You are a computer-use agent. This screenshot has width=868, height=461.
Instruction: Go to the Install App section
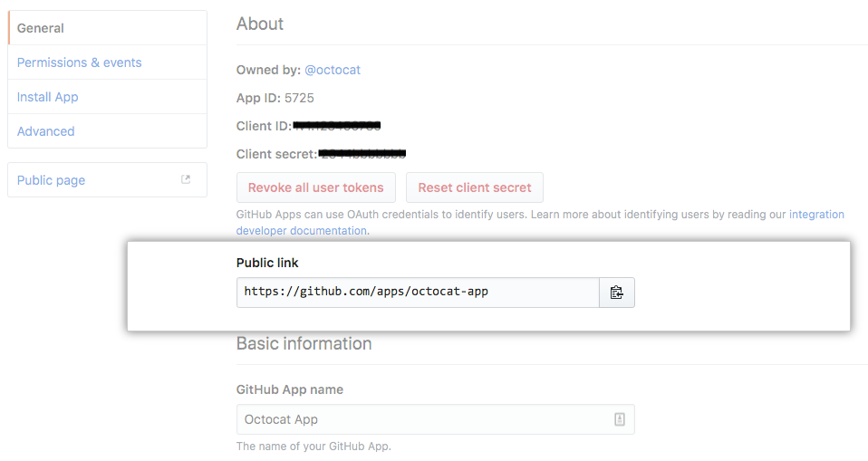48,97
